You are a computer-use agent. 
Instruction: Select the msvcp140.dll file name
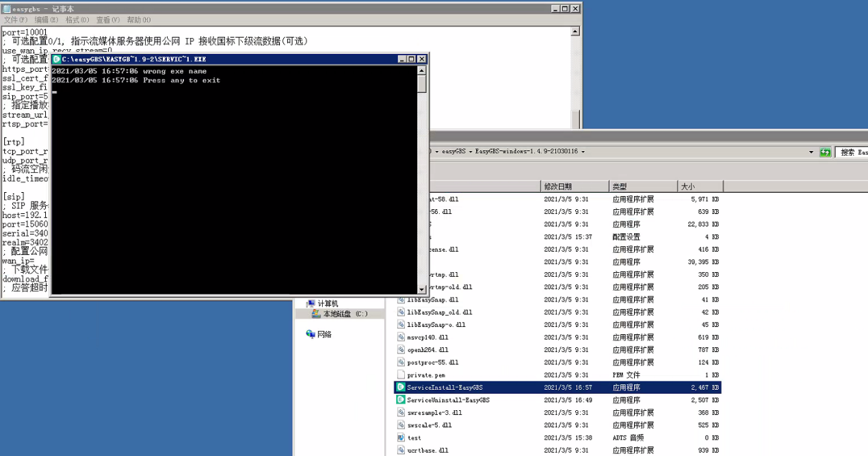click(x=428, y=338)
